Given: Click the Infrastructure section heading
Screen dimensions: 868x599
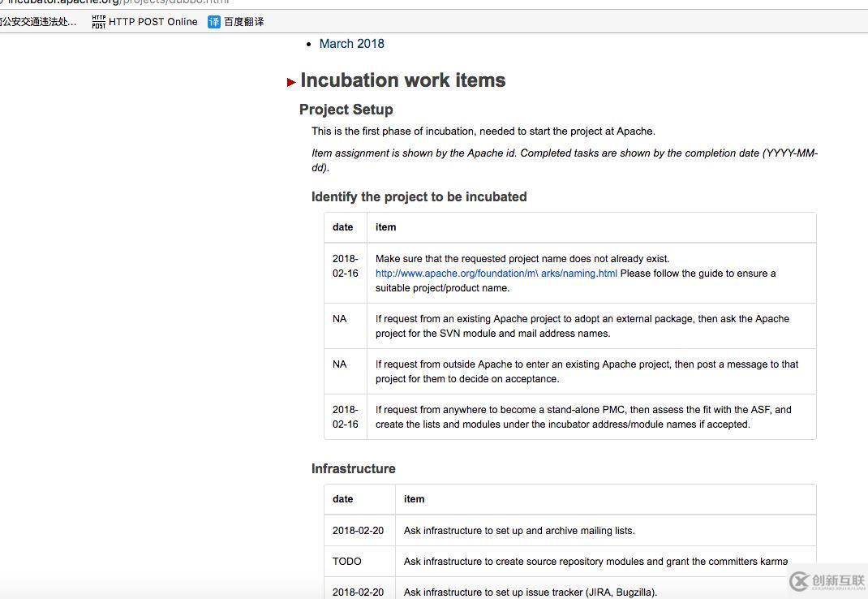Looking at the screenshot, I should 353,468.
